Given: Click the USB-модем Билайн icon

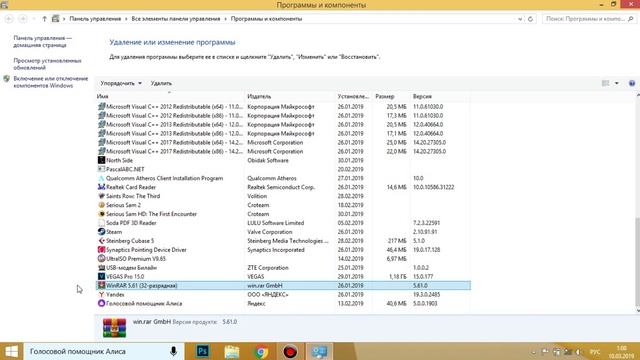Looking at the screenshot, I should click(x=102, y=267).
